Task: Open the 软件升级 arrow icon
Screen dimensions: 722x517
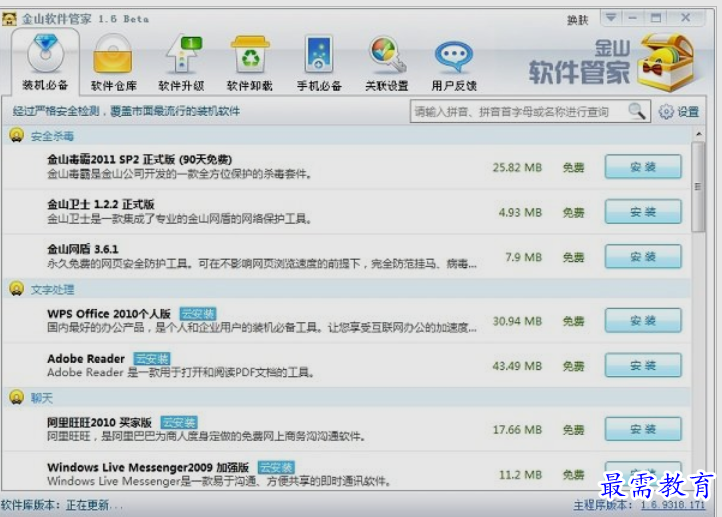Action: (x=184, y=54)
